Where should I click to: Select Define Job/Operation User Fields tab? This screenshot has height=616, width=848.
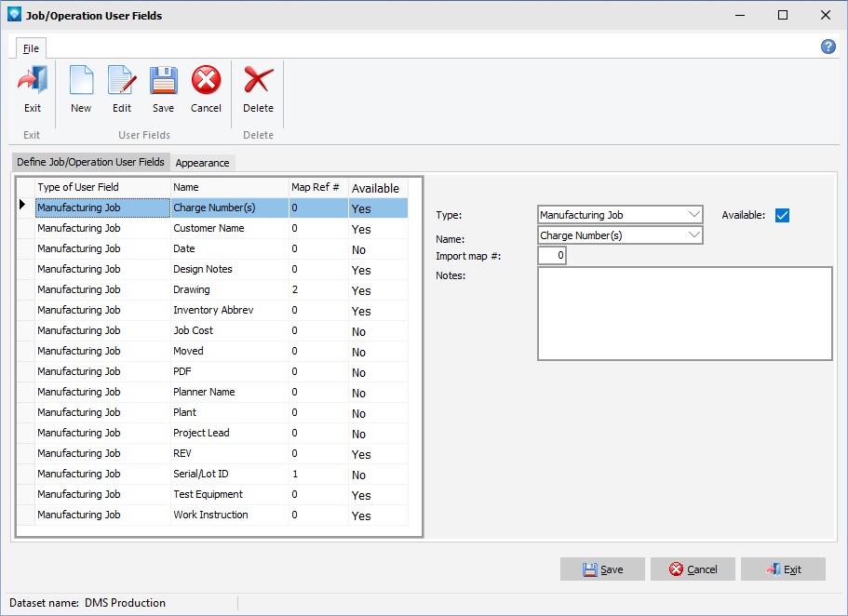point(90,162)
